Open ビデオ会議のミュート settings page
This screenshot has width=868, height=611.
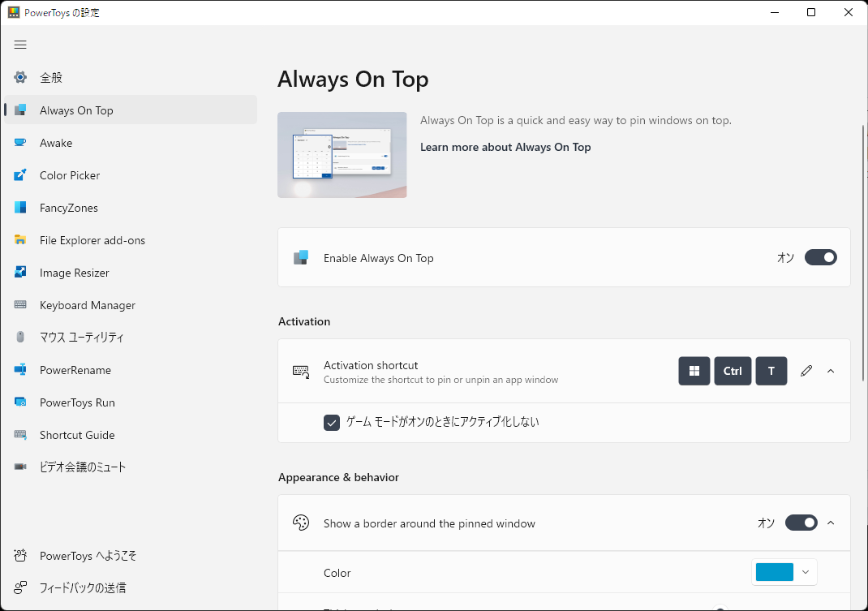pyautogui.click(x=131, y=467)
